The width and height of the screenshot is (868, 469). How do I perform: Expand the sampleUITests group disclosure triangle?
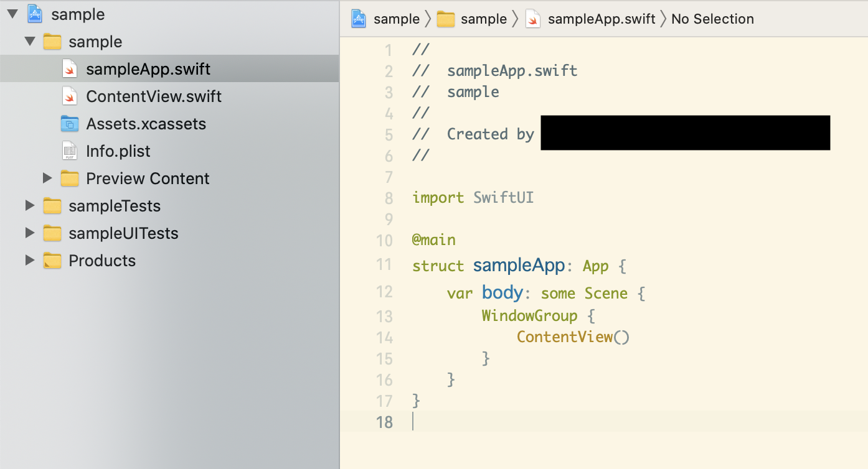coord(30,233)
